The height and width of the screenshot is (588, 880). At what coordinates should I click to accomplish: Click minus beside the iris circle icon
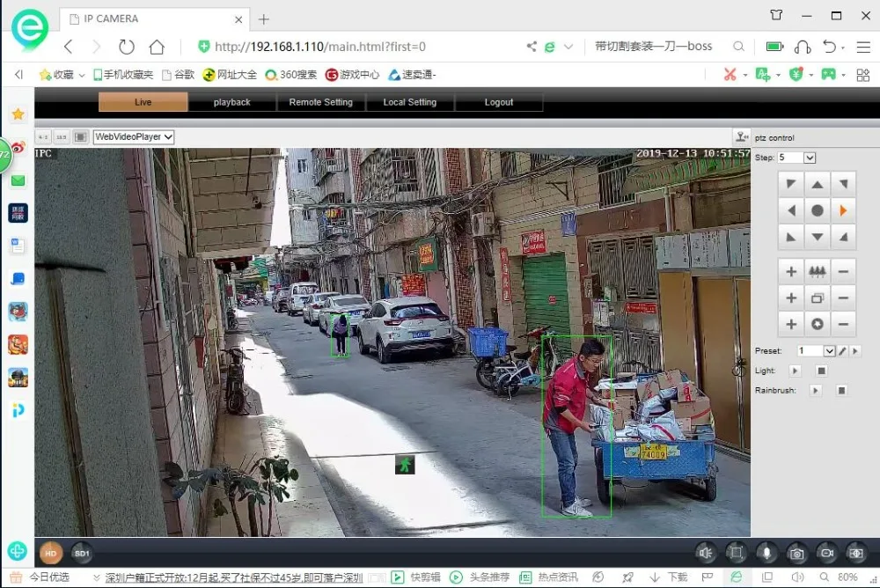[843, 324]
